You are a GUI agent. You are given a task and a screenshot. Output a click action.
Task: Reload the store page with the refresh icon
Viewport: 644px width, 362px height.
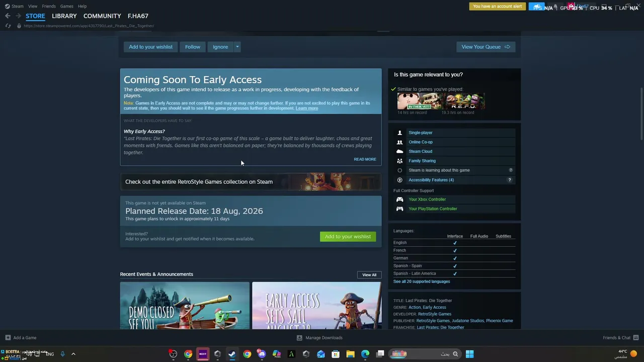(8, 26)
